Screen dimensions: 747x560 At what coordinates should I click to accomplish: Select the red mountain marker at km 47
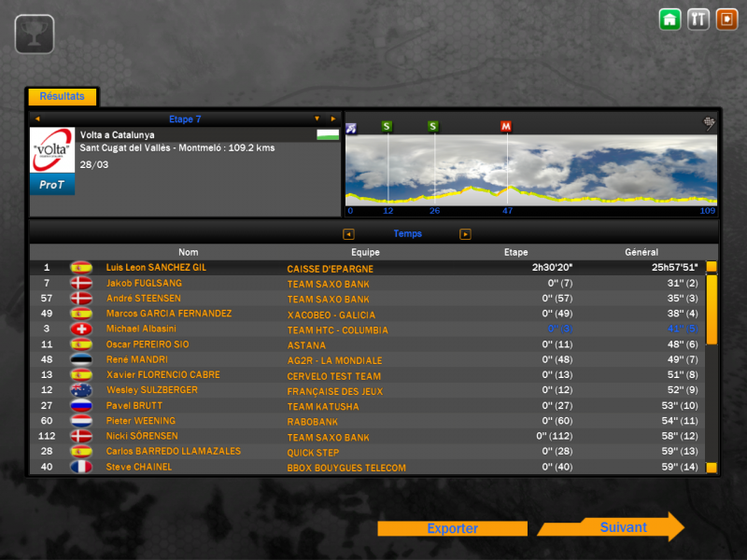506,126
